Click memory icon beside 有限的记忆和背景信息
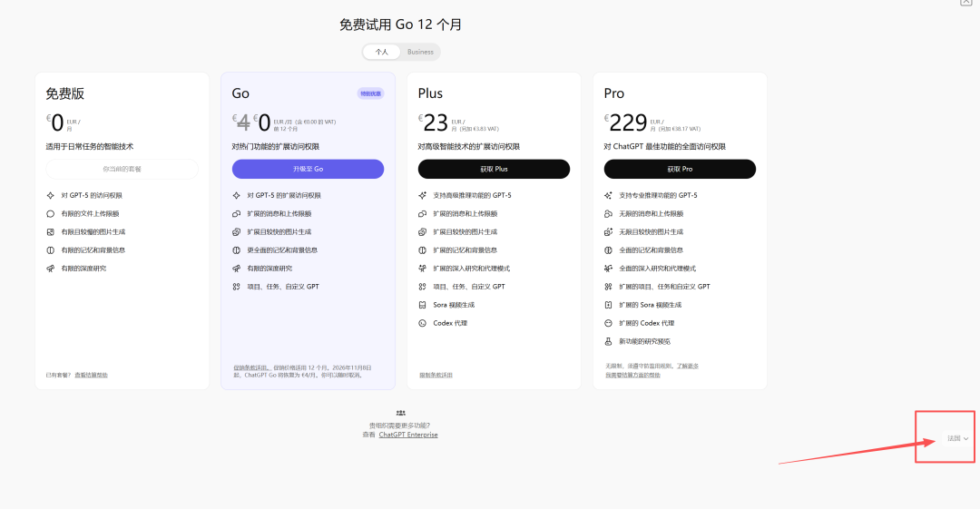This screenshot has width=980, height=509. tap(51, 250)
